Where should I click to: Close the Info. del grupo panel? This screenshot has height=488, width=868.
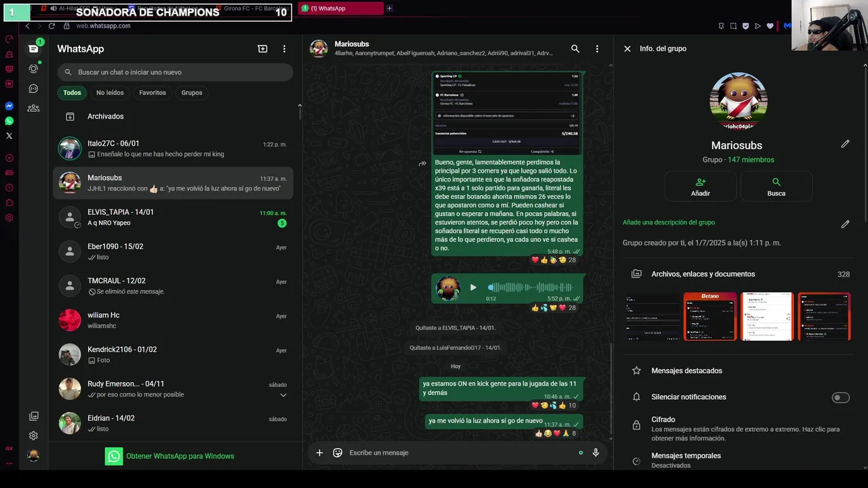627,49
